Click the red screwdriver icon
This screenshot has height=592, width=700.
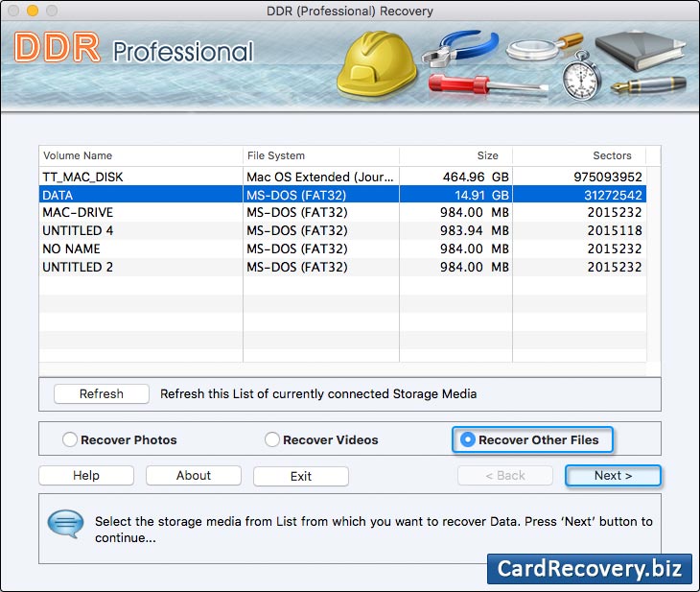[x=488, y=84]
